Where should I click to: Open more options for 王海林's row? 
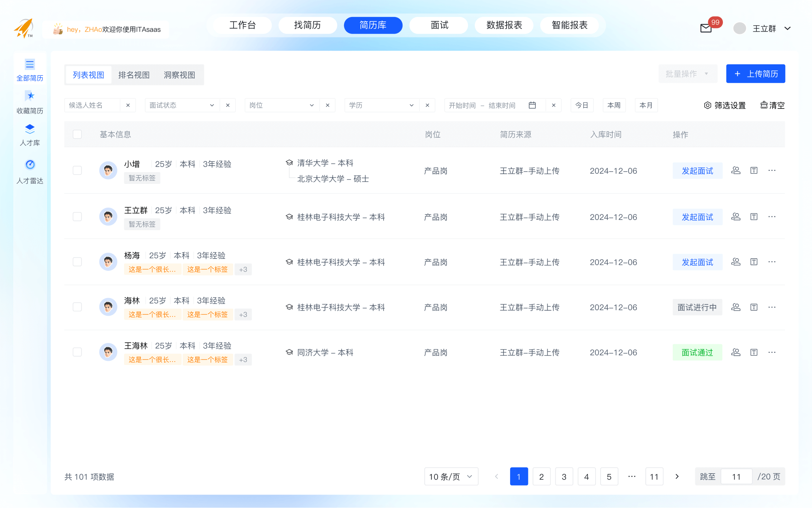click(x=772, y=352)
